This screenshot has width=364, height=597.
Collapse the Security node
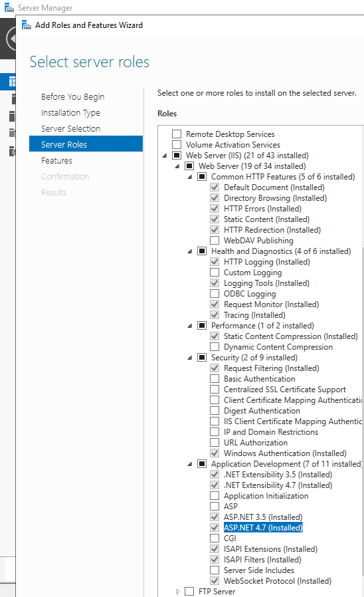190,358
